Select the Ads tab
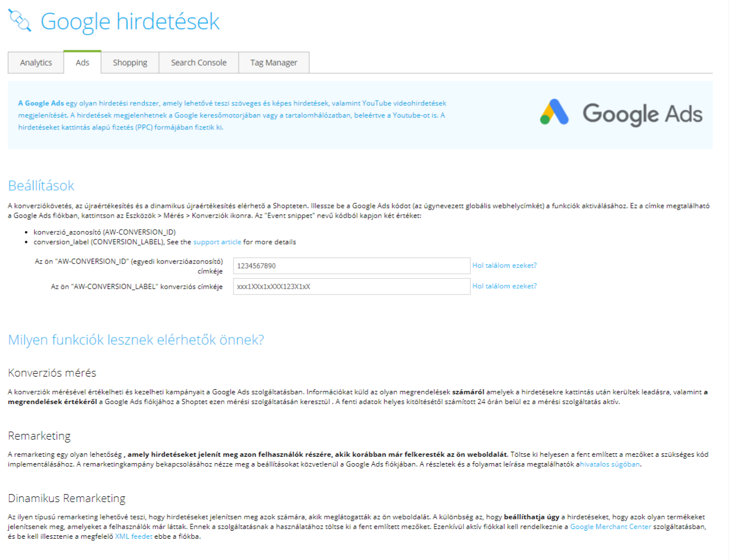The width and height of the screenshot is (729, 560). pyautogui.click(x=83, y=62)
